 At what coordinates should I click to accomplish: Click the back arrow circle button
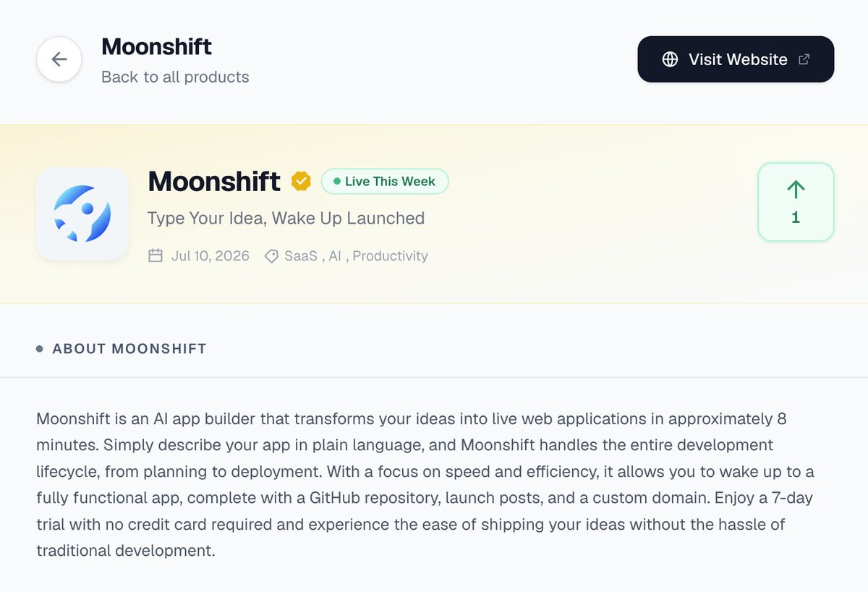59,59
